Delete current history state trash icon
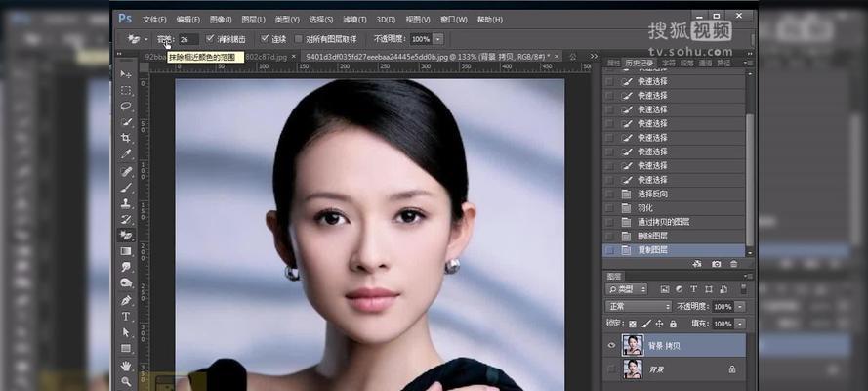The width and height of the screenshot is (868, 391). click(734, 265)
